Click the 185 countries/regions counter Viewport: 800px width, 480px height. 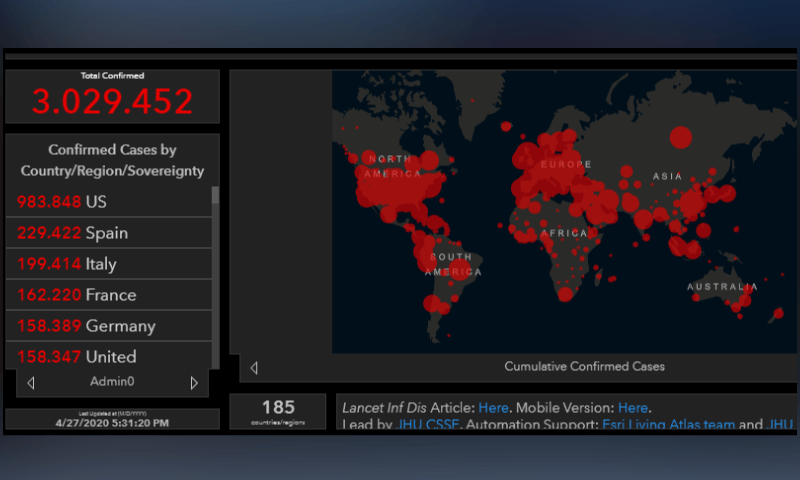[x=278, y=411]
